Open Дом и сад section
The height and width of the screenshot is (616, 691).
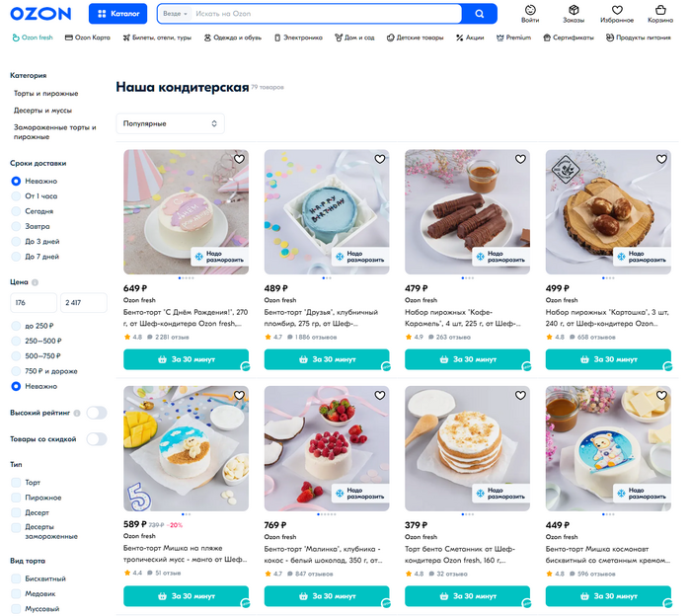pyautogui.click(x=354, y=38)
